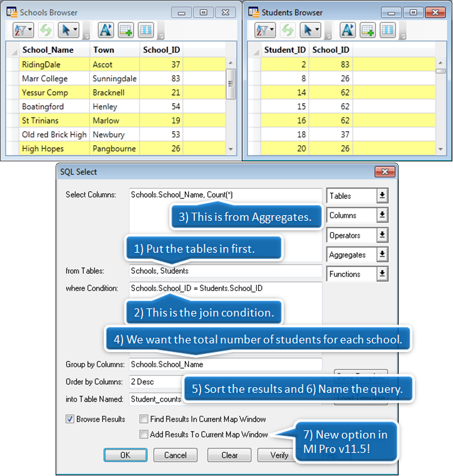This screenshot has height=476, width=453.
Task: Click scroll down arrow in Schools Browser
Action: coord(231,149)
